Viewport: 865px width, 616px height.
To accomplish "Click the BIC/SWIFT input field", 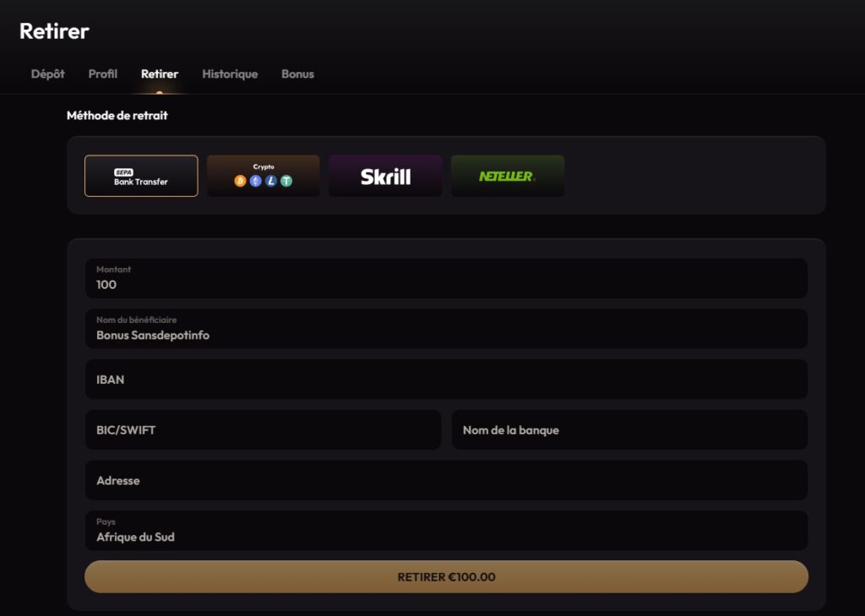I will coord(263,430).
